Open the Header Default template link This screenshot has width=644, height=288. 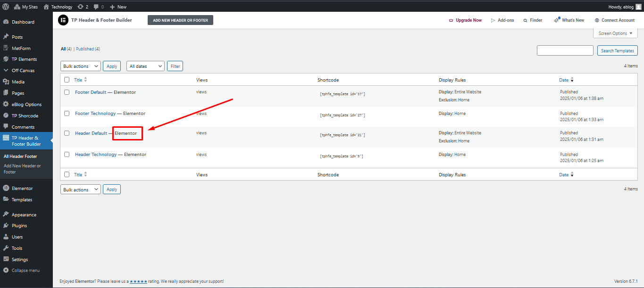pos(91,133)
